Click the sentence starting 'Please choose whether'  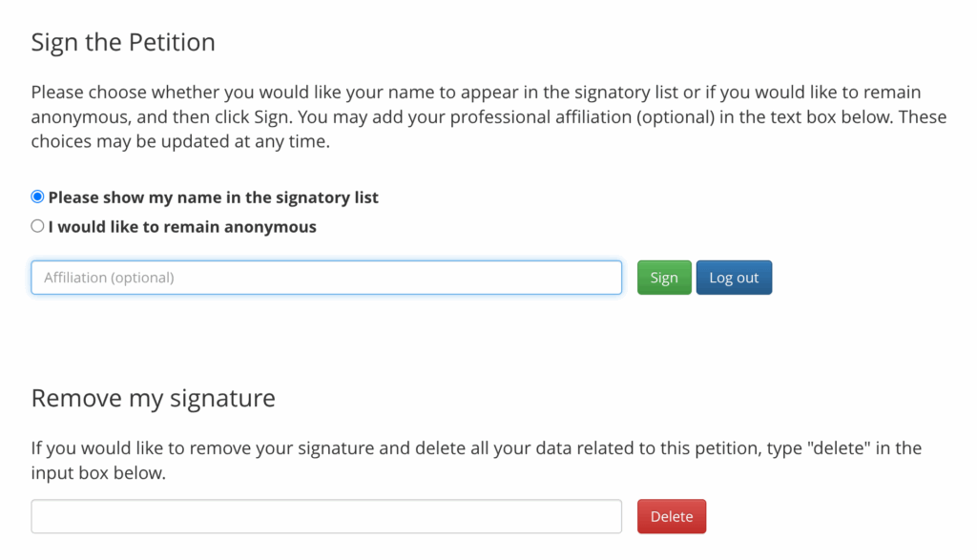(286, 93)
